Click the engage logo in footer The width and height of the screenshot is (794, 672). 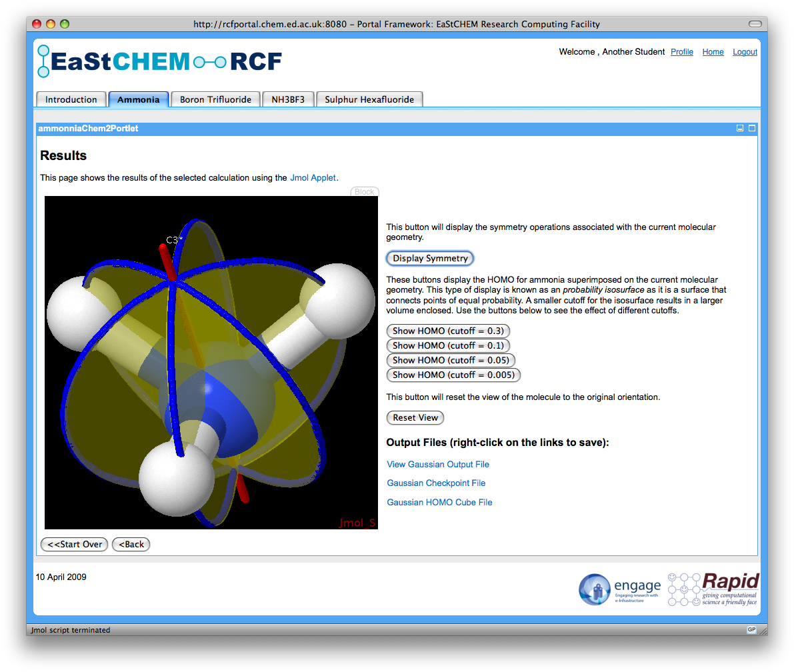click(619, 589)
